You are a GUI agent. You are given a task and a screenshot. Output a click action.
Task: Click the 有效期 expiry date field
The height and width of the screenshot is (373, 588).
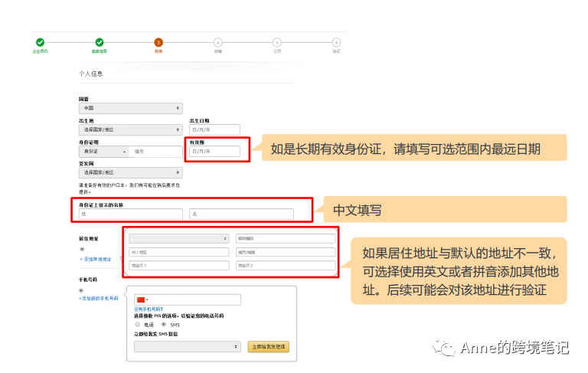click(214, 151)
